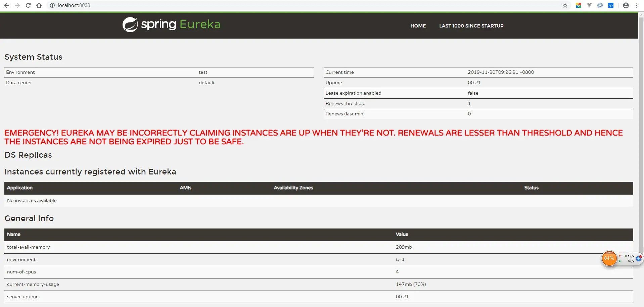
Task: Click the Availability Zones column header
Action: 293,188
